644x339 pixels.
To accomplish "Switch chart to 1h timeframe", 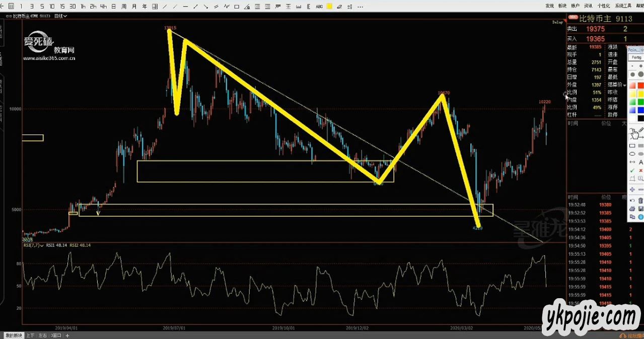I will [x=83, y=7].
